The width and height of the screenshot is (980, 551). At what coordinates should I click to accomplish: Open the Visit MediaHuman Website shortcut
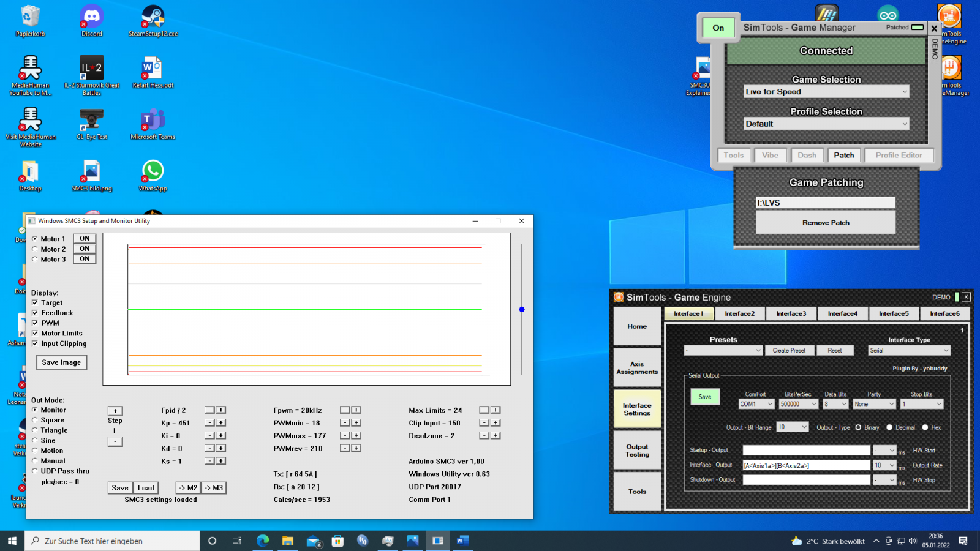point(30,127)
